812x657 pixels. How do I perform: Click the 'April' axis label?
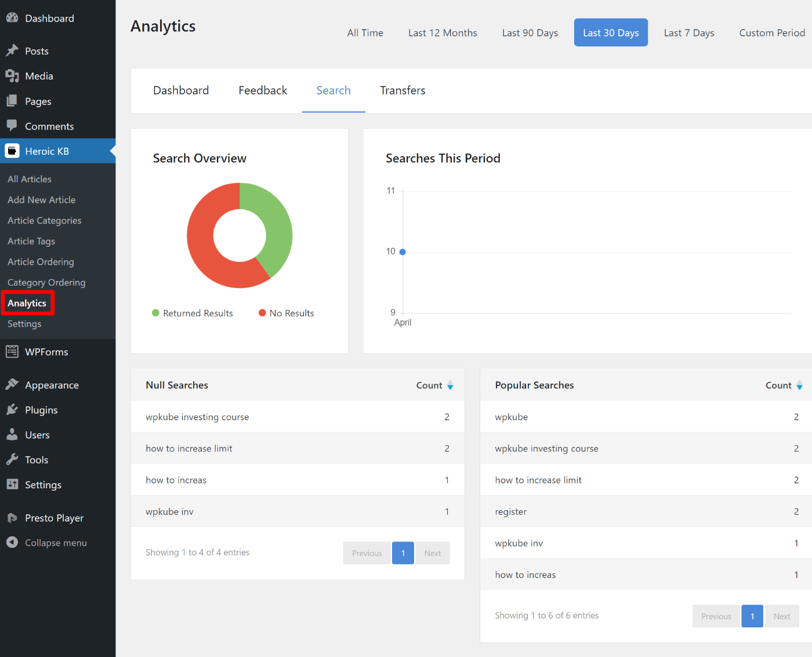tap(403, 323)
